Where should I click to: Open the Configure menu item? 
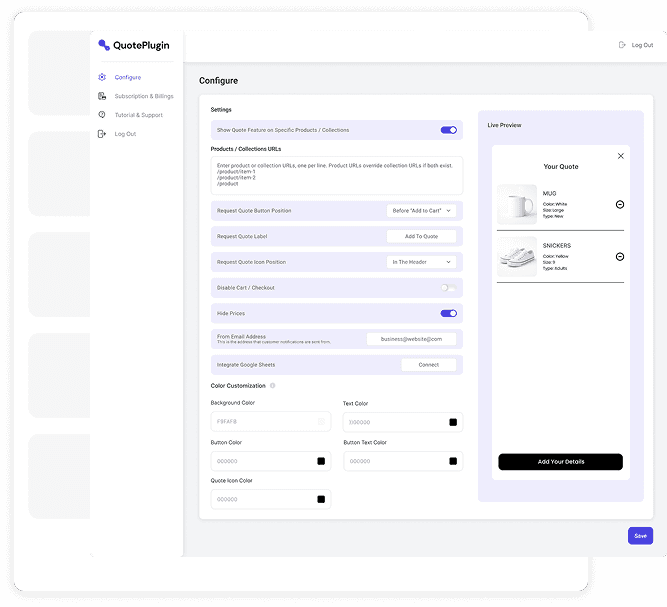click(x=128, y=77)
